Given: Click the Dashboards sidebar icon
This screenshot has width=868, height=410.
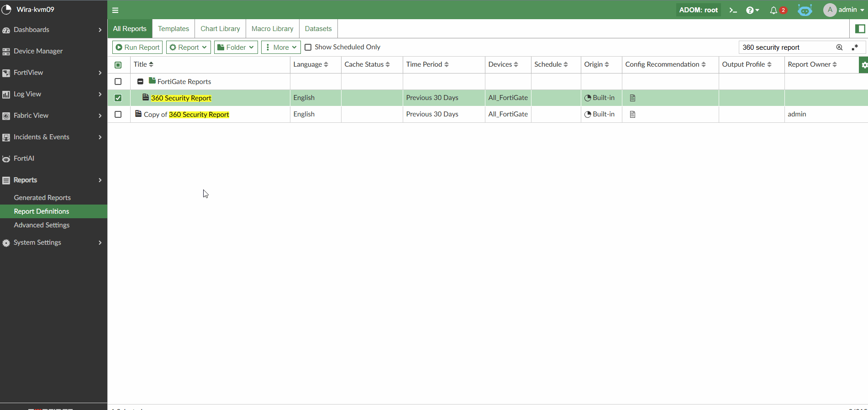Looking at the screenshot, I should click(6, 30).
